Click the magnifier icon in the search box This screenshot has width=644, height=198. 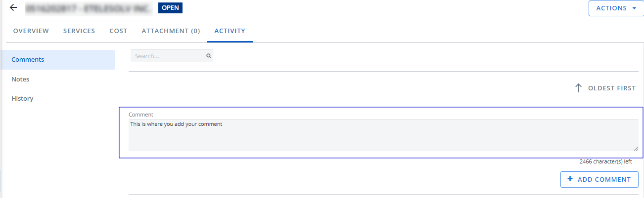[209, 56]
